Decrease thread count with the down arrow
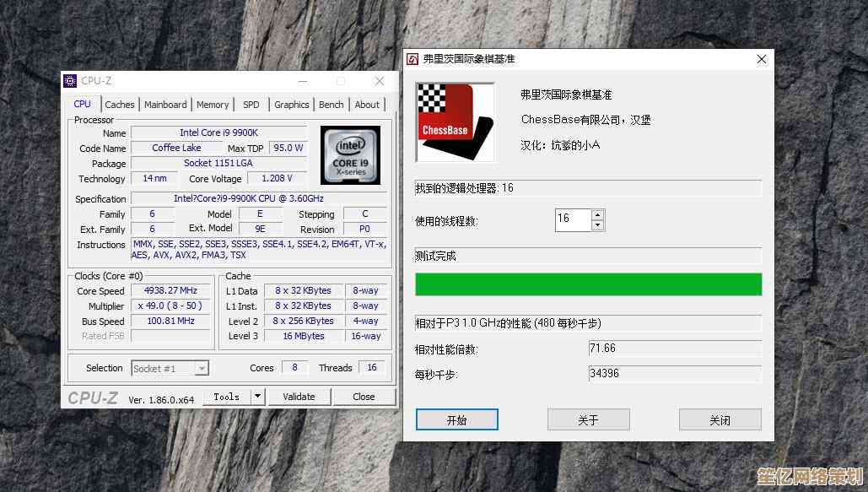868x492 pixels. pyautogui.click(x=598, y=224)
